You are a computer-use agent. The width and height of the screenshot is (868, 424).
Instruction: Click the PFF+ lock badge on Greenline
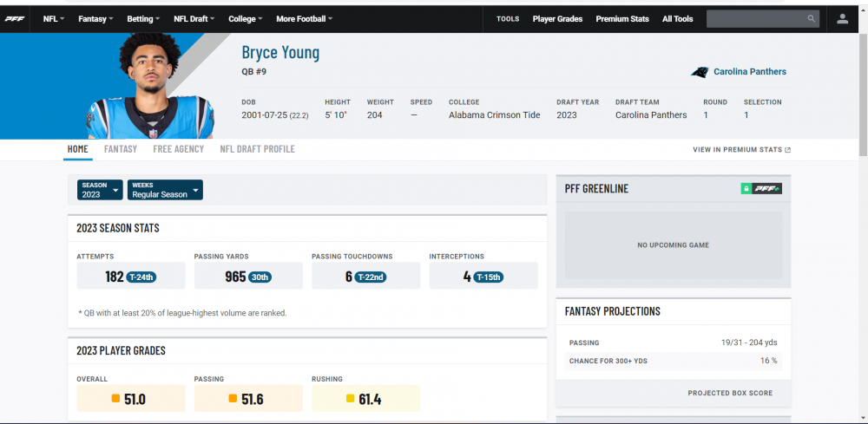click(761, 188)
